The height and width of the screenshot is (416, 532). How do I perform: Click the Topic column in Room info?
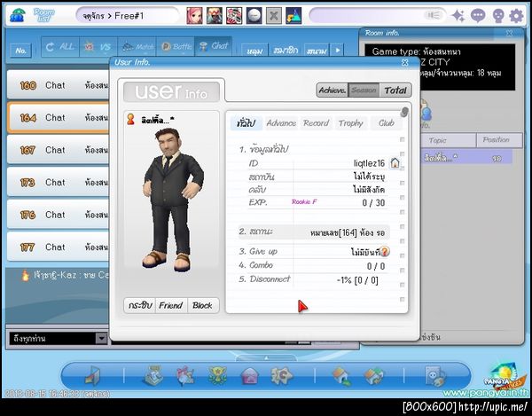point(448,140)
